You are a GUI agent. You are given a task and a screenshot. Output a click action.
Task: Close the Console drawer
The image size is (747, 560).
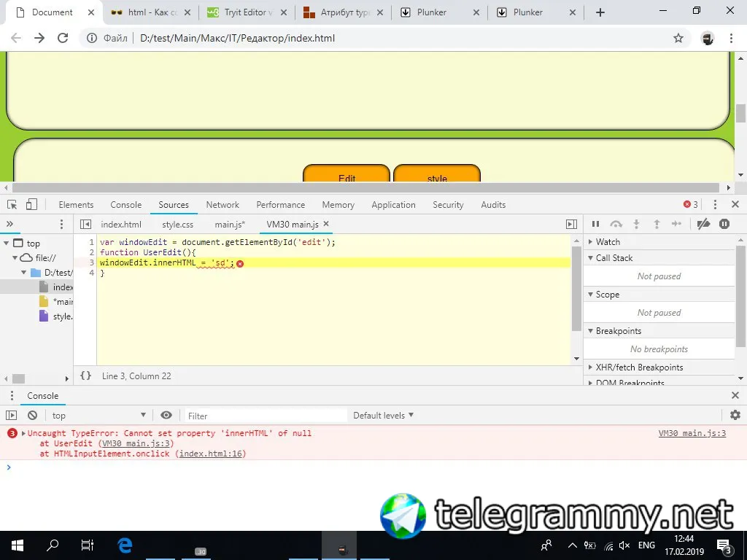tap(735, 395)
